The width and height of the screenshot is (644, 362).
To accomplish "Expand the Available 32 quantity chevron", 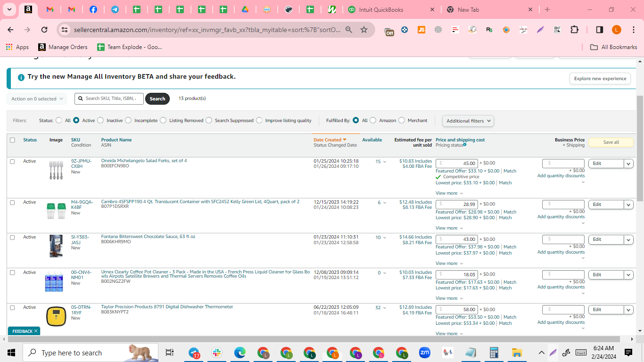I will point(384,308).
